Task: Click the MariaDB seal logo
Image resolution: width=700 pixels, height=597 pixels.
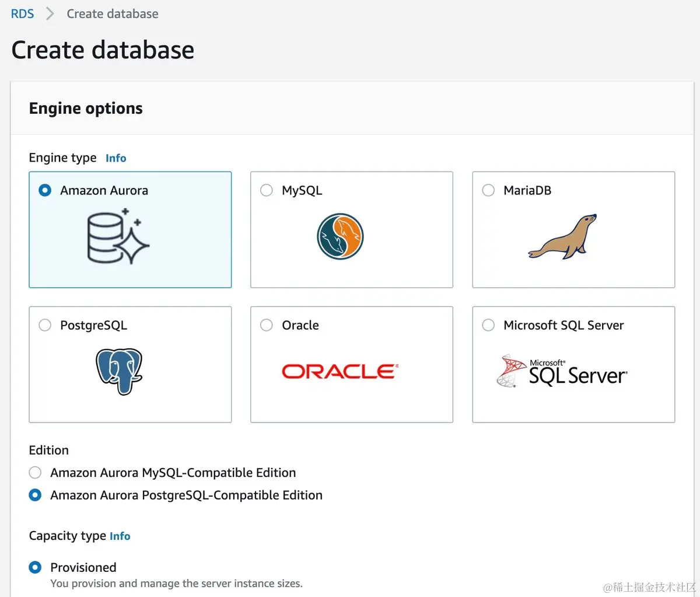Action: coord(562,237)
